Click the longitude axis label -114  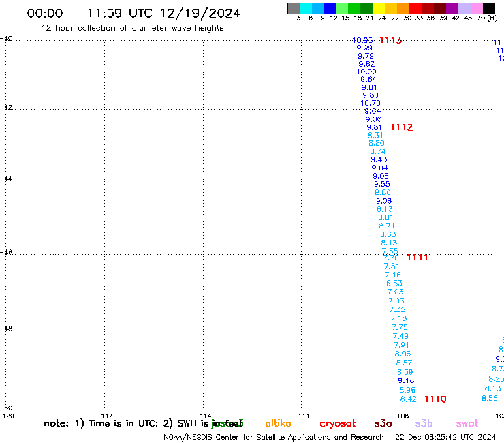click(x=203, y=416)
